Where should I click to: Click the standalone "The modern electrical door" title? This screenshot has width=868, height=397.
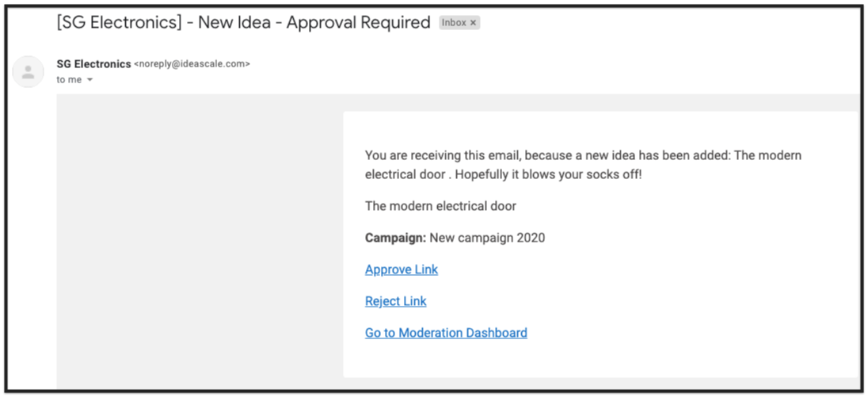pos(440,207)
